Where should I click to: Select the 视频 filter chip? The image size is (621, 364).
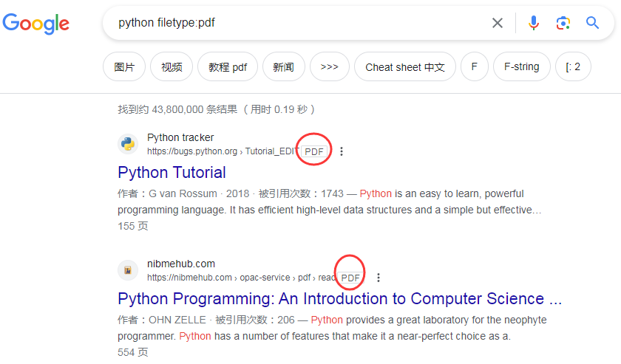(172, 67)
